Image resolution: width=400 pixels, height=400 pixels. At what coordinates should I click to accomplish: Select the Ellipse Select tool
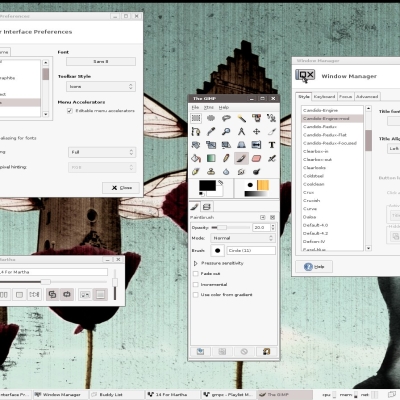211,118
